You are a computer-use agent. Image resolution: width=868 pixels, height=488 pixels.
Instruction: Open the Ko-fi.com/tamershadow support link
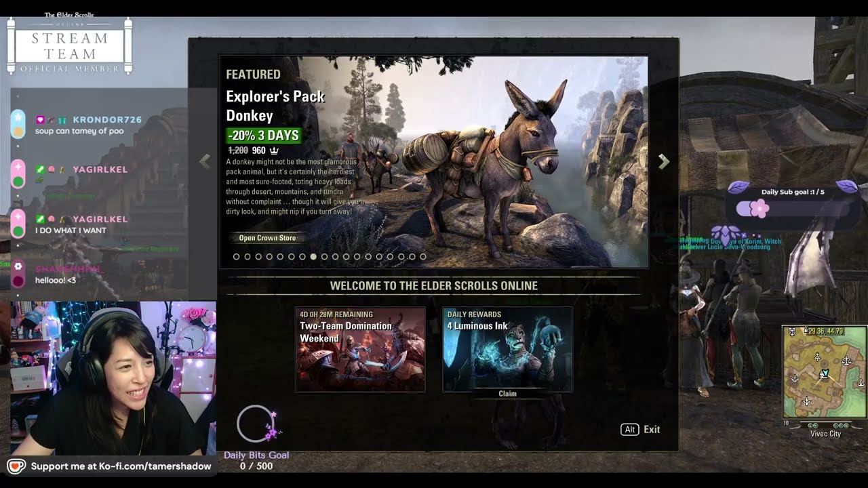(x=121, y=466)
